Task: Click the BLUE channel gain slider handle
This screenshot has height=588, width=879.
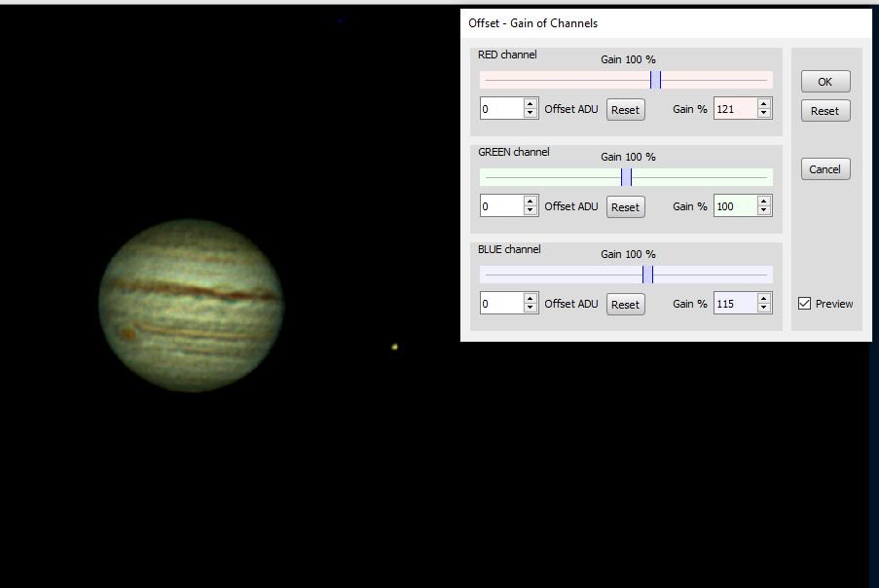Action: [x=647, y=275]
